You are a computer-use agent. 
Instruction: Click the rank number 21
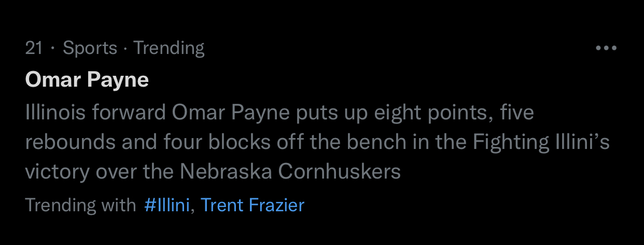click(x=34, y=48)
